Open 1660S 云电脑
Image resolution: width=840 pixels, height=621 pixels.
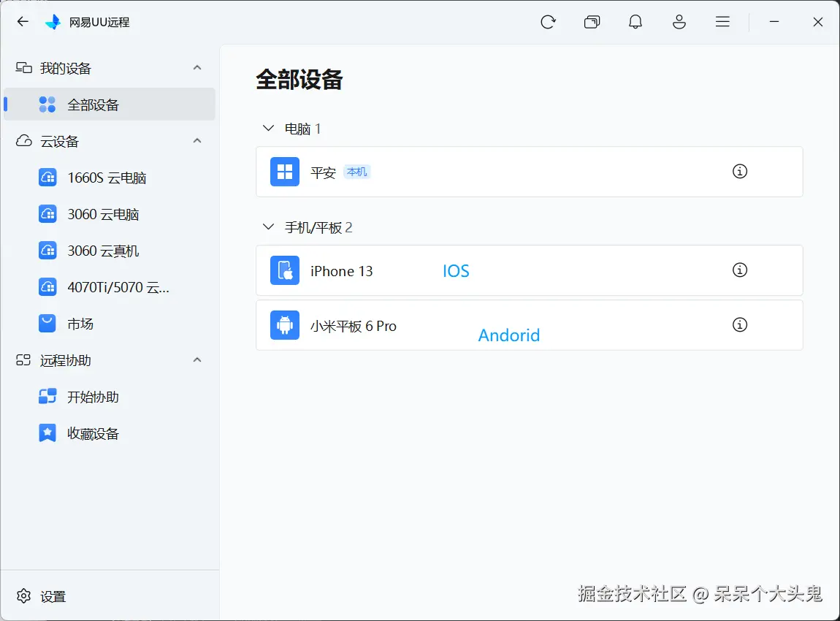110,178
